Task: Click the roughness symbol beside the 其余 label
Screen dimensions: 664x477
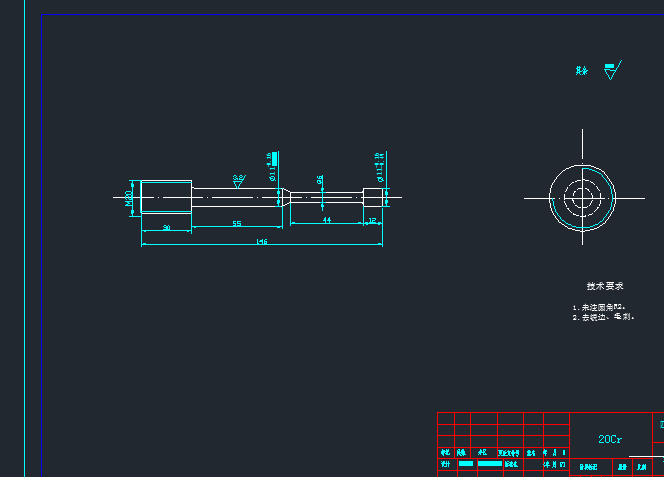Action: pyautogui.click(x=612, y=70)
